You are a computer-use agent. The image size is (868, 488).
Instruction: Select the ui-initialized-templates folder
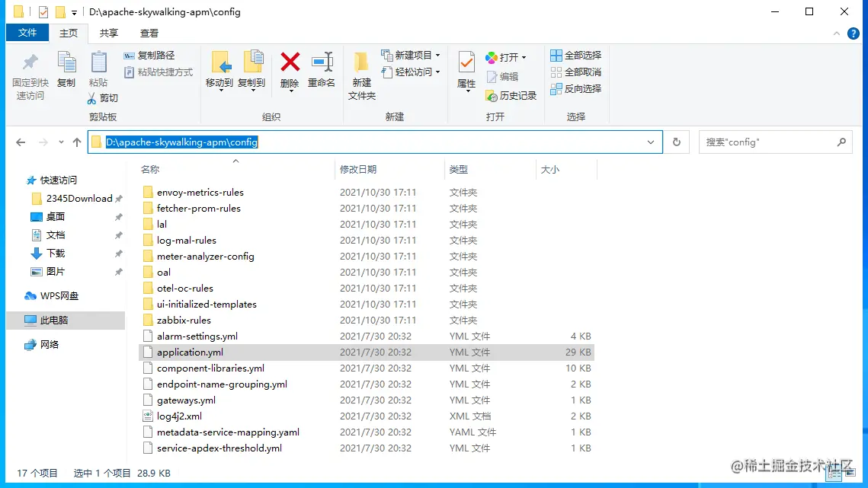pos(200,305)
